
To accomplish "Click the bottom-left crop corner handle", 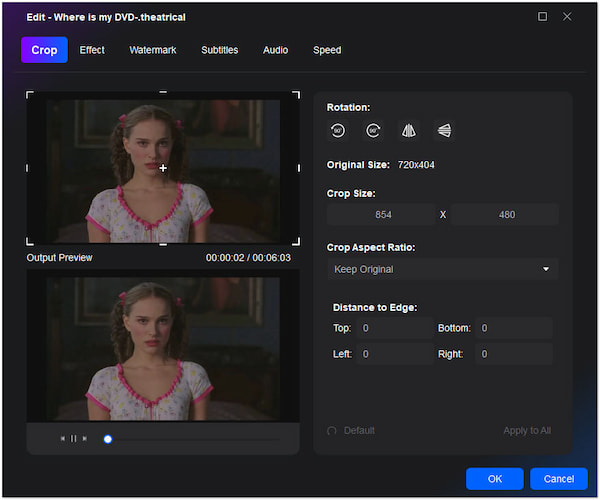I will (29, 242).
